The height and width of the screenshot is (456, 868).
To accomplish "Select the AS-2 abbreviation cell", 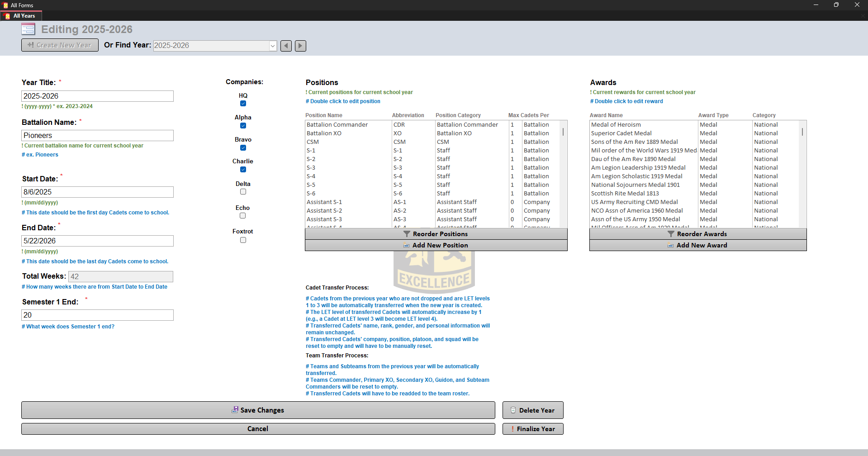I will 400,211.
